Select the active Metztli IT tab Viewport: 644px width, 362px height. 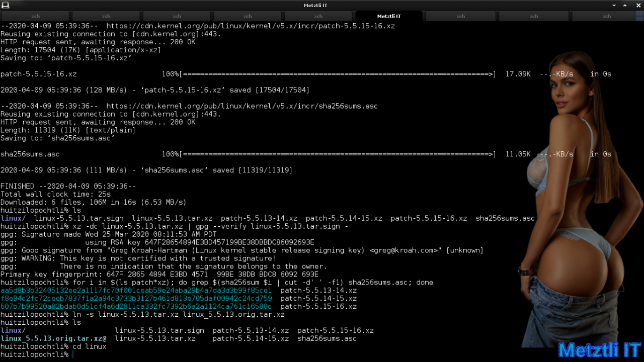[x=389, y=16]
